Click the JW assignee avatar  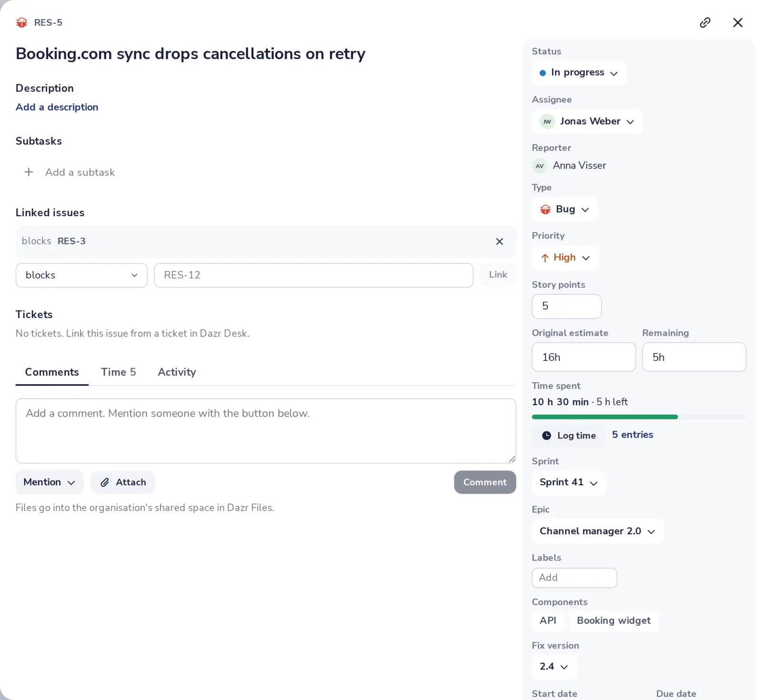(x=547, y=121)
